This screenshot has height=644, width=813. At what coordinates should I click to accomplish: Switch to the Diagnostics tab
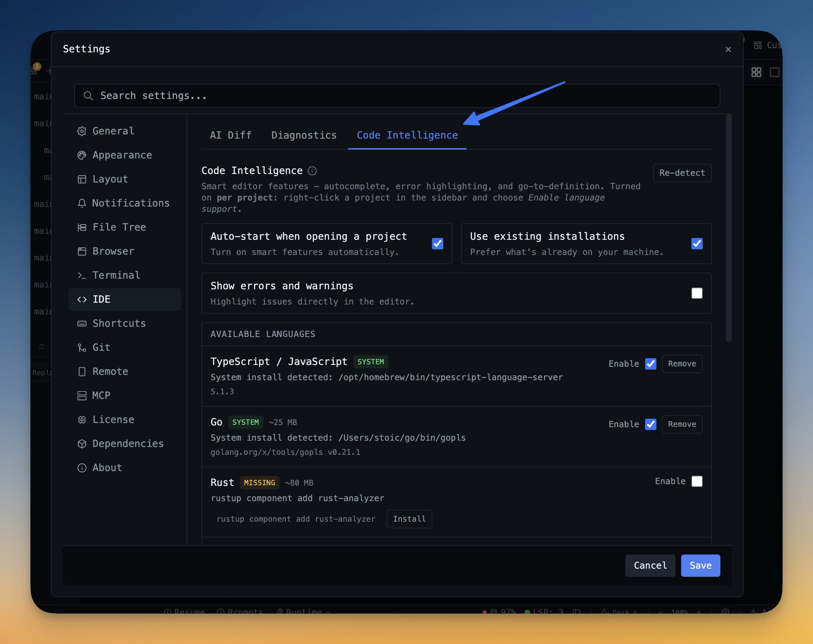click(x=304, y=135)
